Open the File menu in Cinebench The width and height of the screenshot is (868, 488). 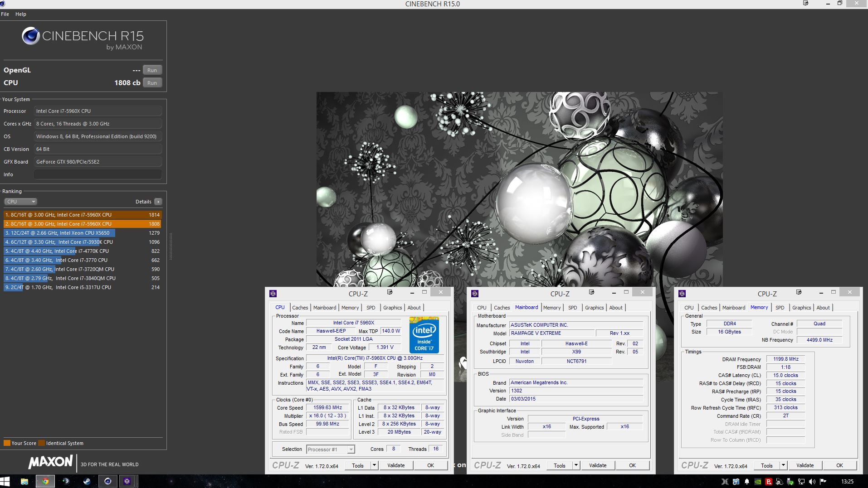coord(5,14)
